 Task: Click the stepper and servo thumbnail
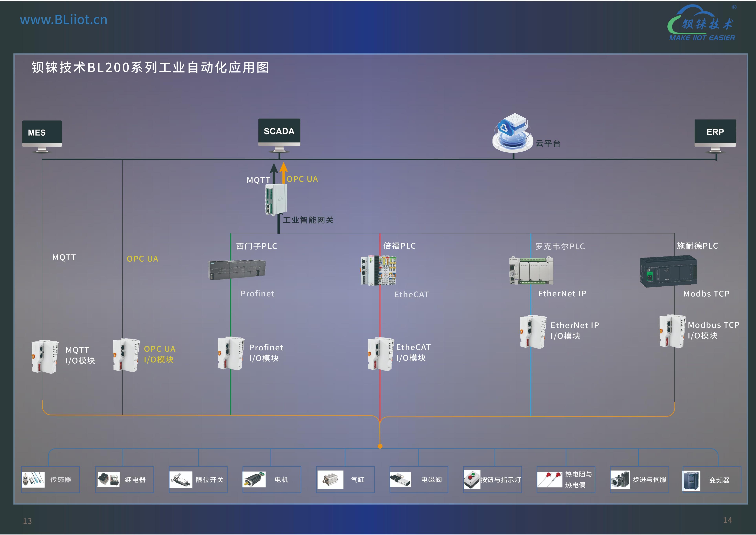point(621,480)
